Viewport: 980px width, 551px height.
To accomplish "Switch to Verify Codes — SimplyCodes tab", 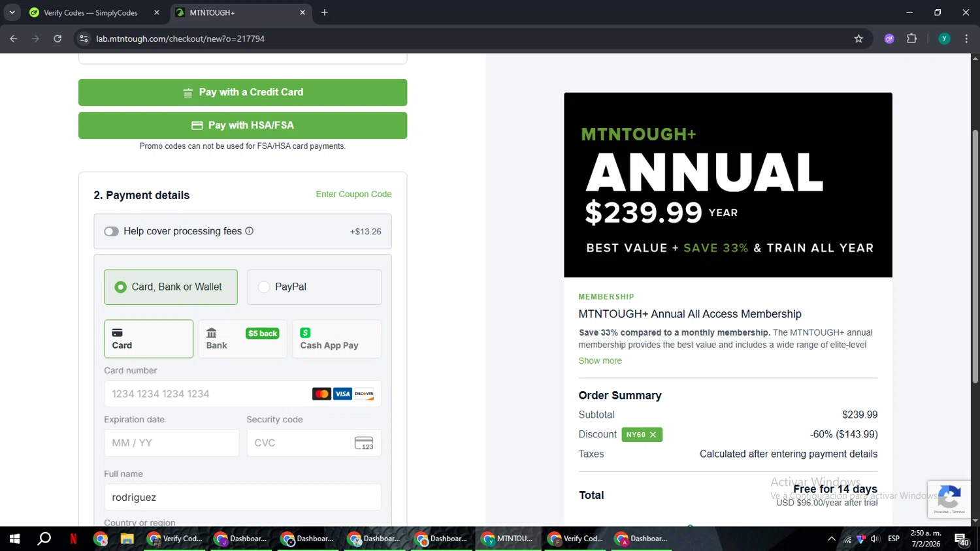I will pos(95,12).
